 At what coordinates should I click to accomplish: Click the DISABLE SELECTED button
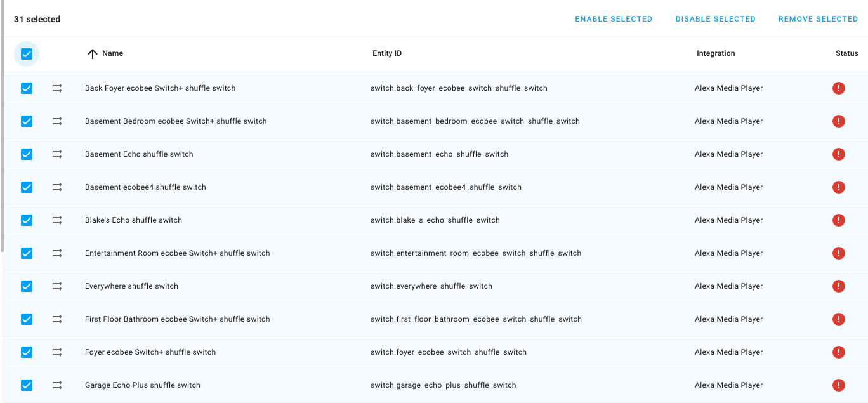715,18
